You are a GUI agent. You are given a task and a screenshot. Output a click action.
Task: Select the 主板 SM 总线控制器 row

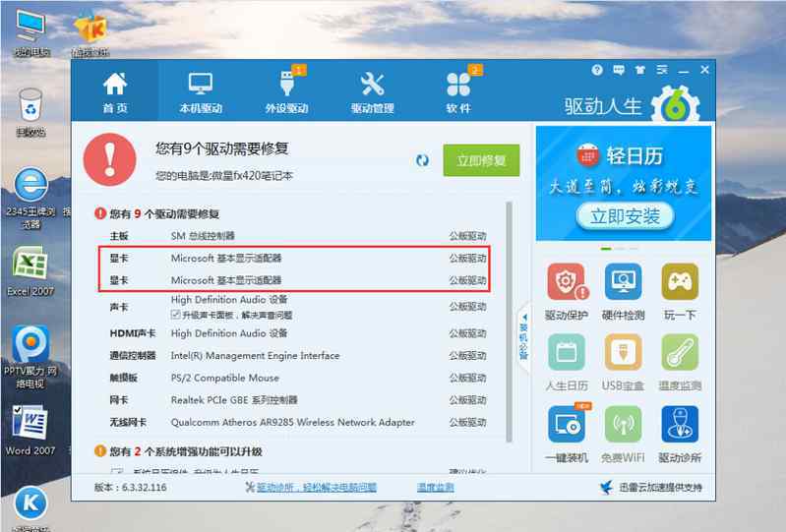tap(298, 236)
